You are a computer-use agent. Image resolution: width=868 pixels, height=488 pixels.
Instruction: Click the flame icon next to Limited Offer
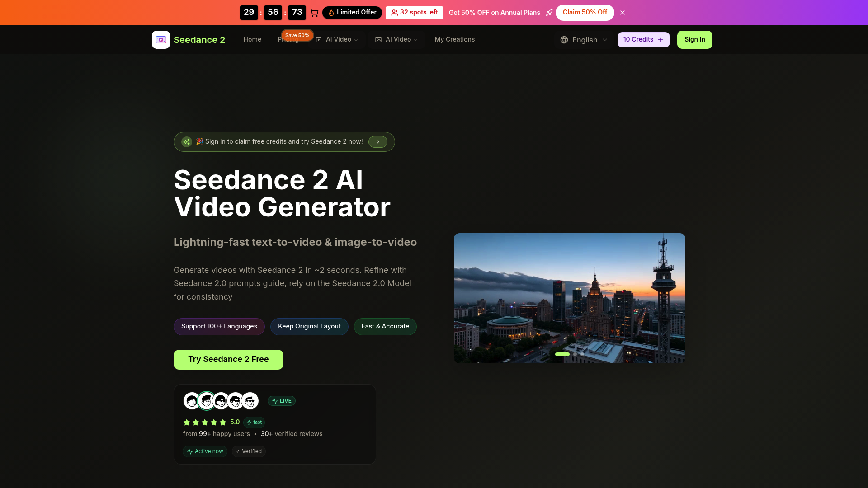coord(331,13)
